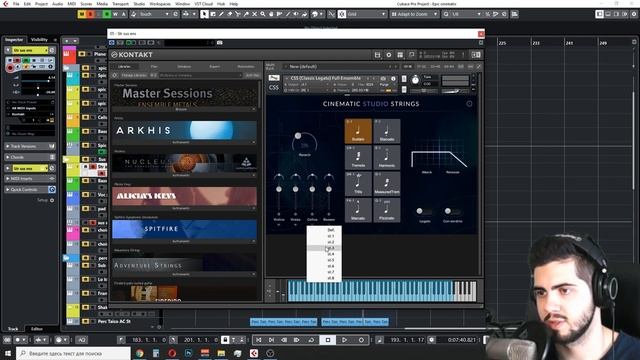
Task: Toggle plugin bypass in plugin window toolbar
Action: [x=112, y=42]
